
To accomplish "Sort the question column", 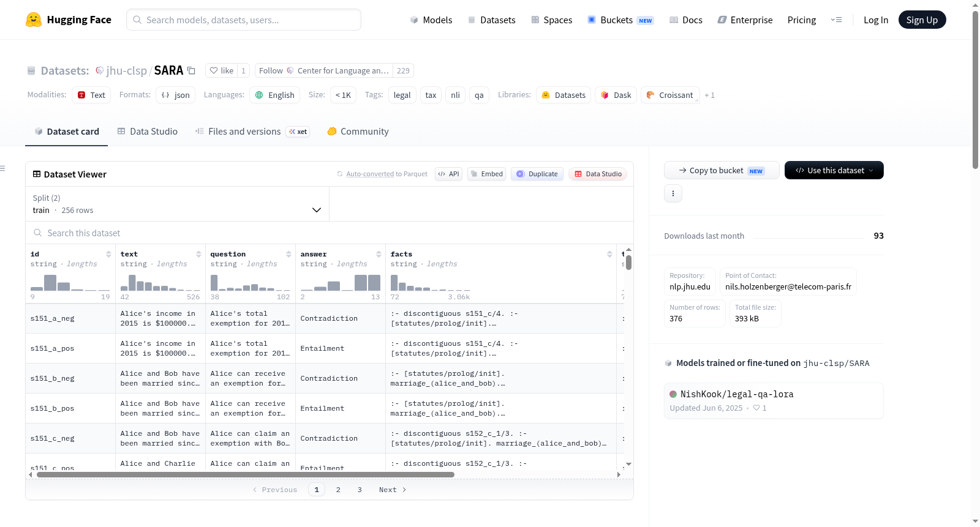I will (x=288, y=254).
